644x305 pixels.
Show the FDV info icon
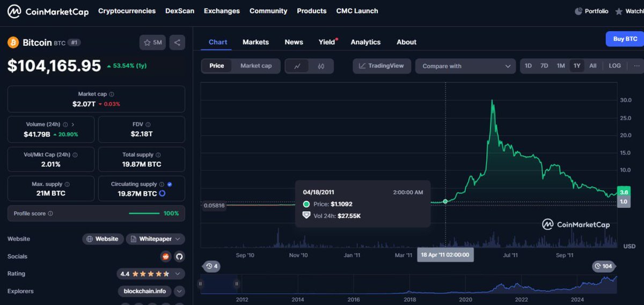(x=148, y=124)
